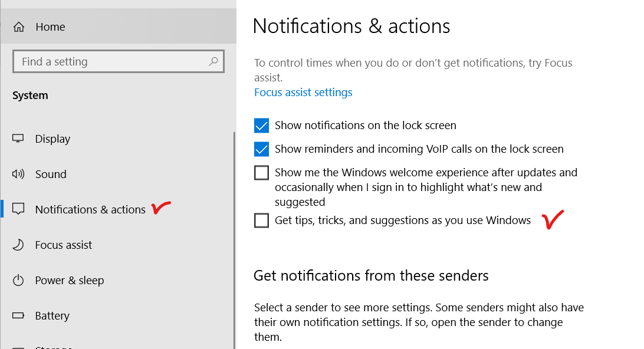Click the magnifier icon in search box
Screen dimensions: 644x349
[x=213, y=61]
